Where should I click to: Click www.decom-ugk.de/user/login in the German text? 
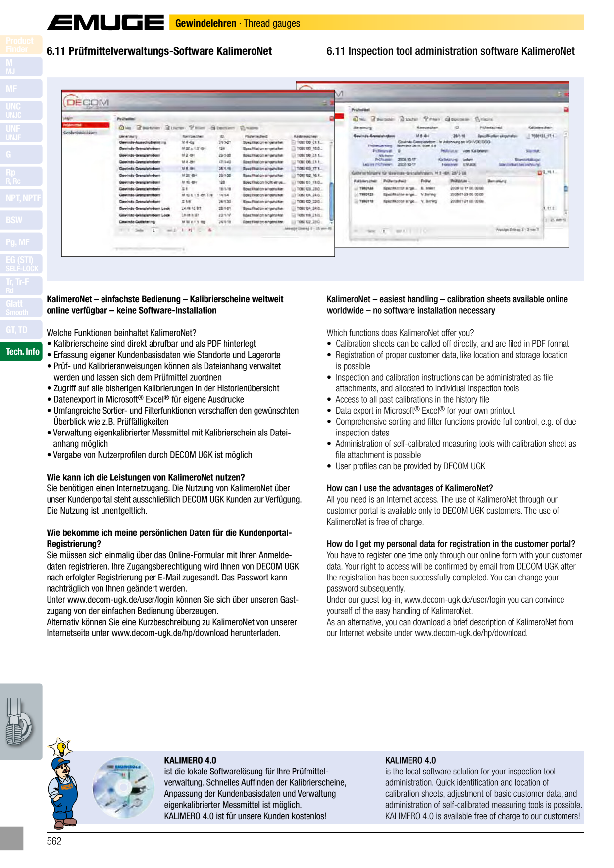click(x=121, y=600)
